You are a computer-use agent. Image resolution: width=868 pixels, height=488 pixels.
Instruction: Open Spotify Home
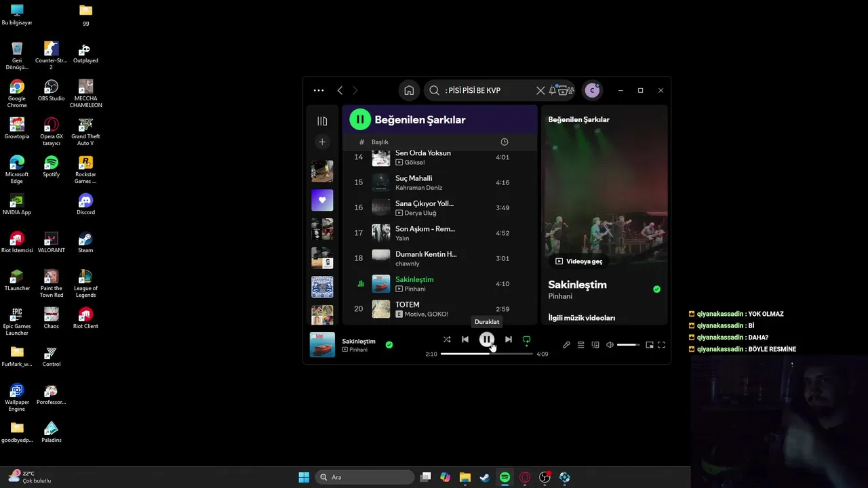tap(409, 90)
